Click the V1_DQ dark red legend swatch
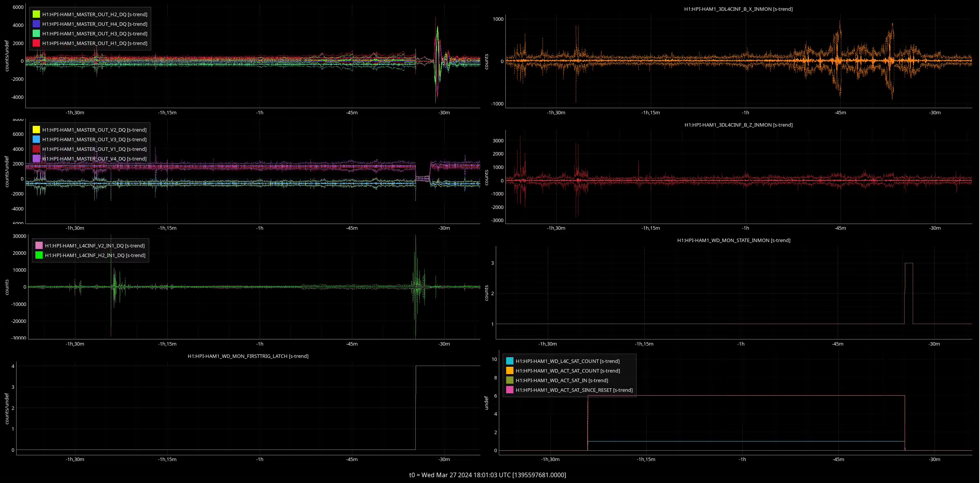 coord(36,149)
